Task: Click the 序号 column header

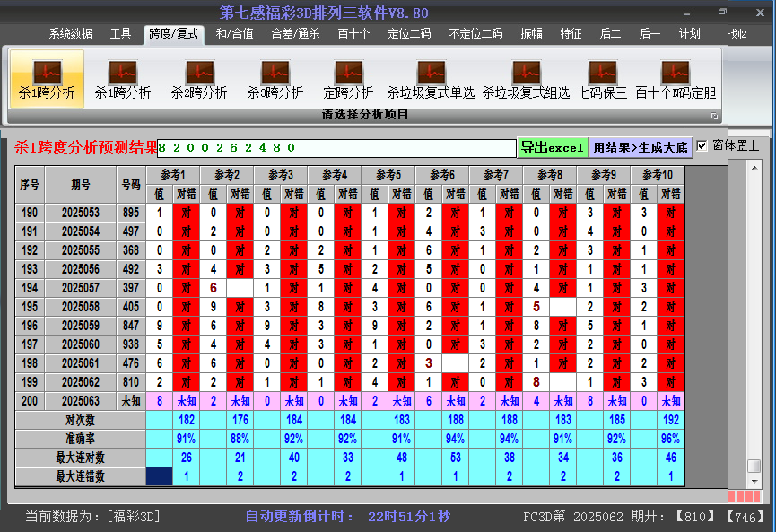Action: [30, 185]
